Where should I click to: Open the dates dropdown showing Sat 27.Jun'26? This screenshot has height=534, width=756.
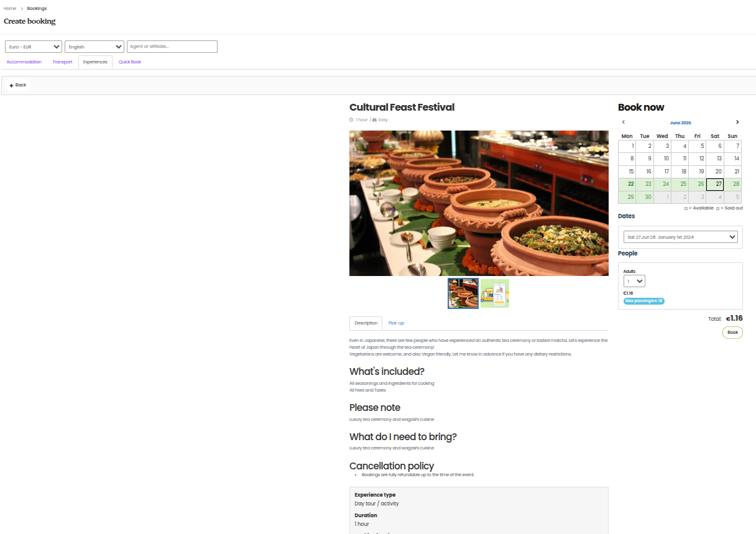click(x=680, y=237)
